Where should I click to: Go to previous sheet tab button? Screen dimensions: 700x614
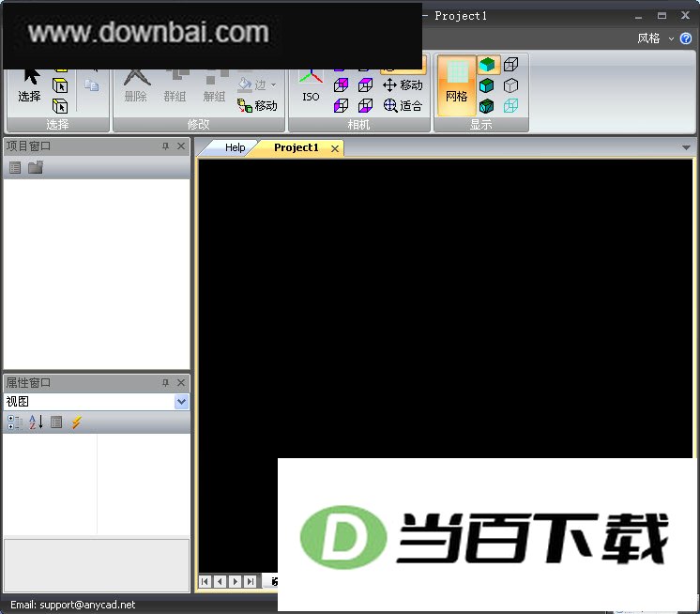coord(220,581)
